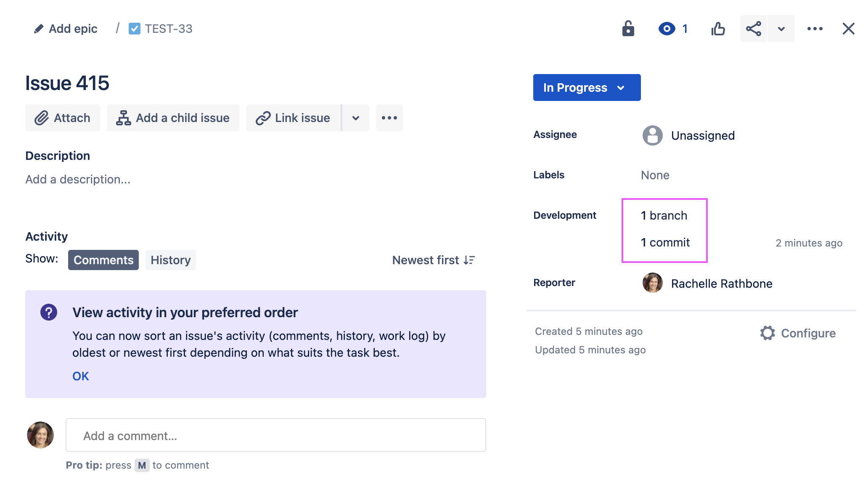
Task: Dismiss the tip by clicking OK
Action: click(x=80, y=376)
